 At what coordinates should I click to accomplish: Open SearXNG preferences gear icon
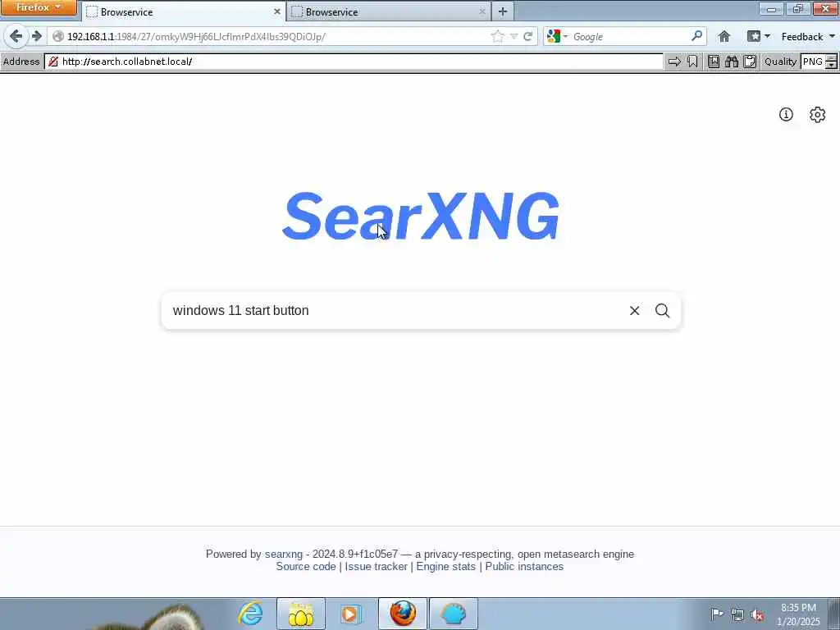click(818, 114)
